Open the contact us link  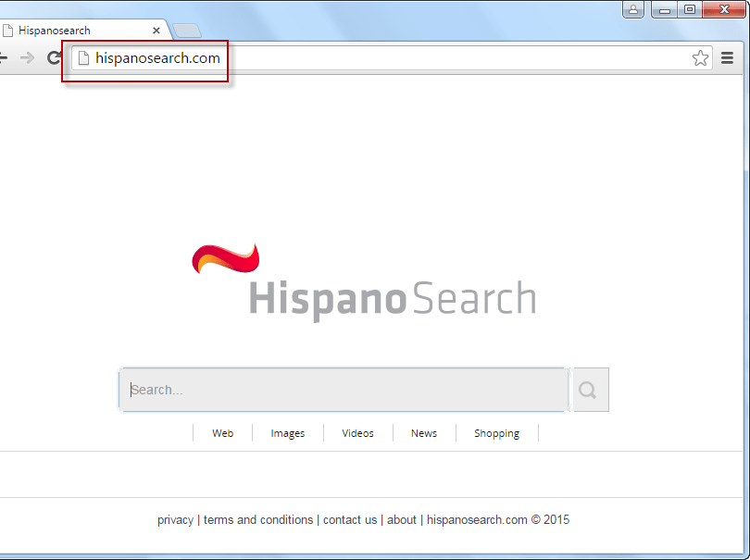tap(350, 520)
